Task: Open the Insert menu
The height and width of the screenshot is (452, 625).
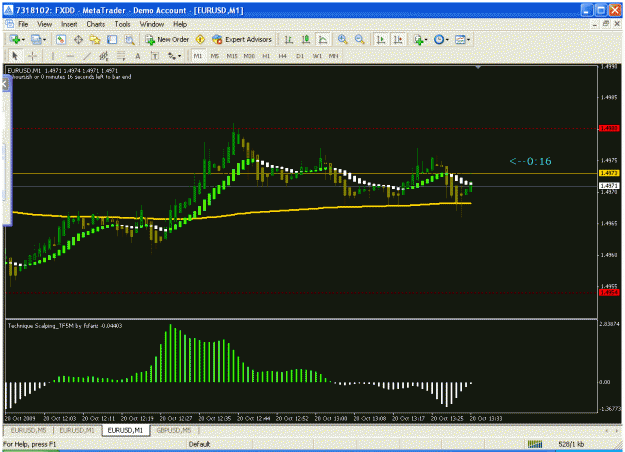Action: click(69, 24)
